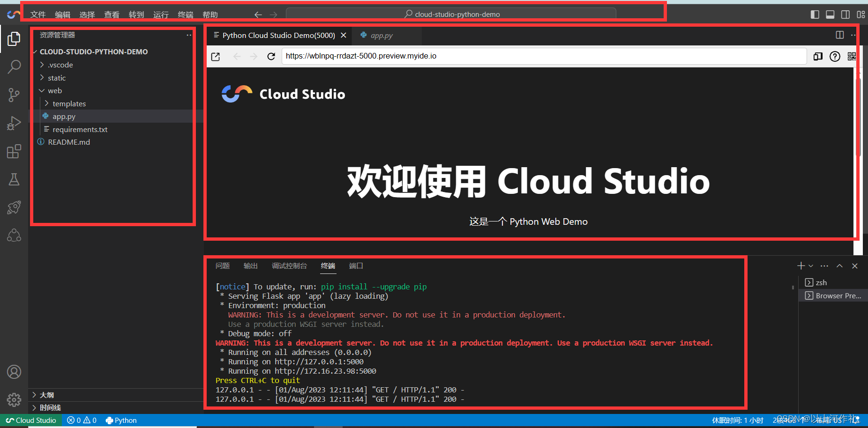Switch to the 输出 panel tab
Image resolution: width=868 pixels, height=428 pixels.
(x=251, y=266)
